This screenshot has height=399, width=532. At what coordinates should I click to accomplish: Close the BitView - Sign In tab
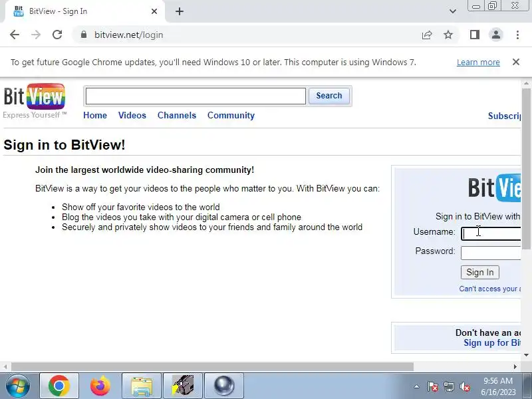click(x=154, y=11)
